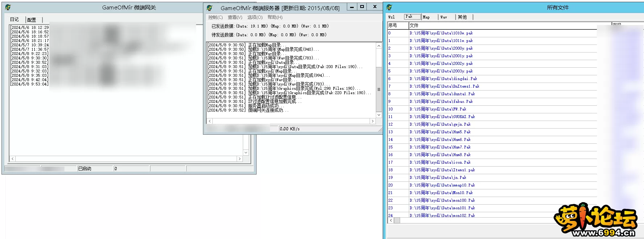Click gateway log scroll-down arrow
This screenshot has width=644, height=239.
[246, 152]
